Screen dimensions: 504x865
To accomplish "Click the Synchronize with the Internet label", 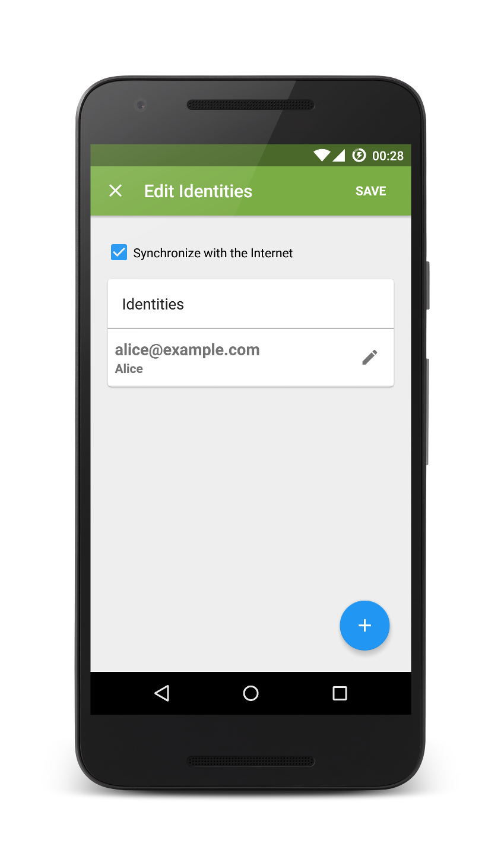I will click(213, 253).
